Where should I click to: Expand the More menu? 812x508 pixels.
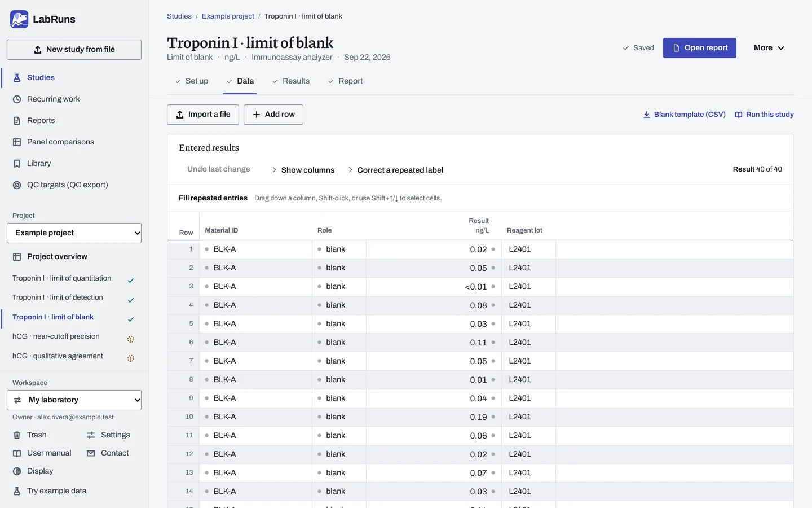click(x=769, y=48)
